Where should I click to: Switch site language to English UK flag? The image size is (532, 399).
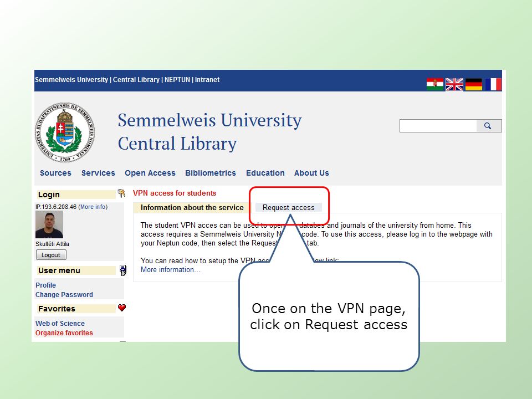pos(454,84)
